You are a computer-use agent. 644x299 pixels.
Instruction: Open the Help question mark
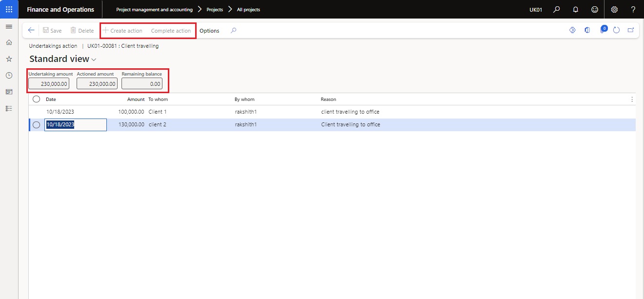tap(633, 9)
